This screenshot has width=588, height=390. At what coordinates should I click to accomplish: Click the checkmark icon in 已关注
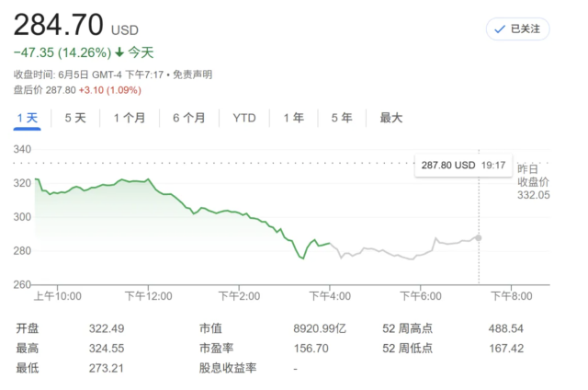click(x=500, y=29)
